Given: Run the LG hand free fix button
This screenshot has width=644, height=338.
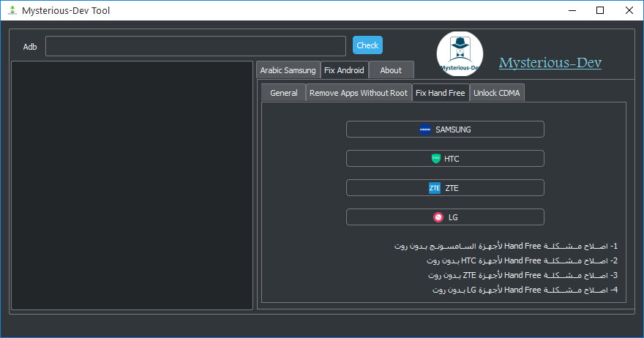Looking at the screenshot, I should point(445,217).
